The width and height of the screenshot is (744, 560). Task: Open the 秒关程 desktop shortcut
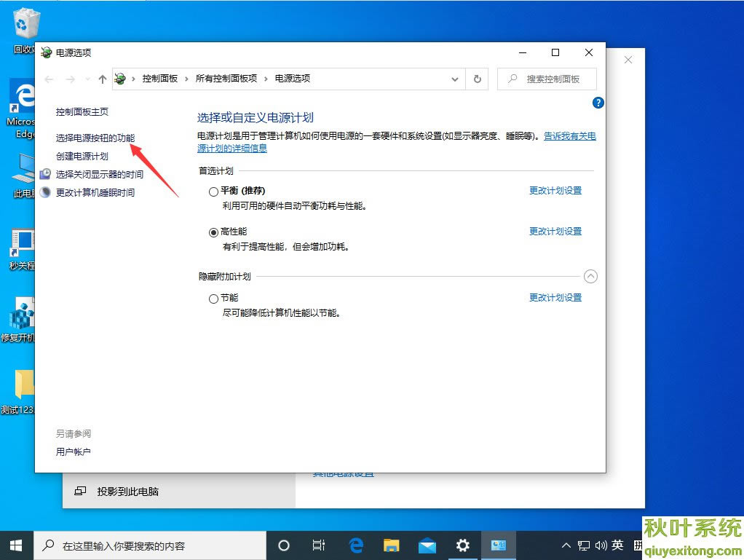(x=22, y=250)
